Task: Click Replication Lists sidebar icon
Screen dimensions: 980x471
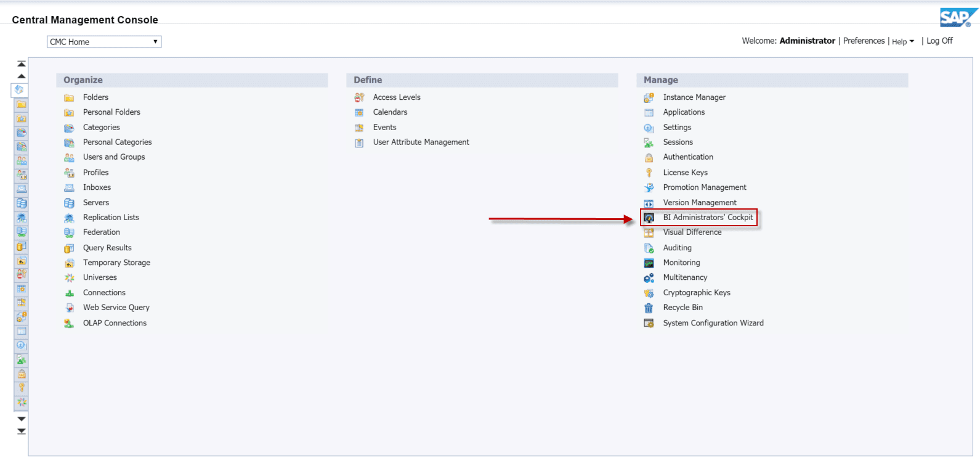Action: tap(22, 218)
